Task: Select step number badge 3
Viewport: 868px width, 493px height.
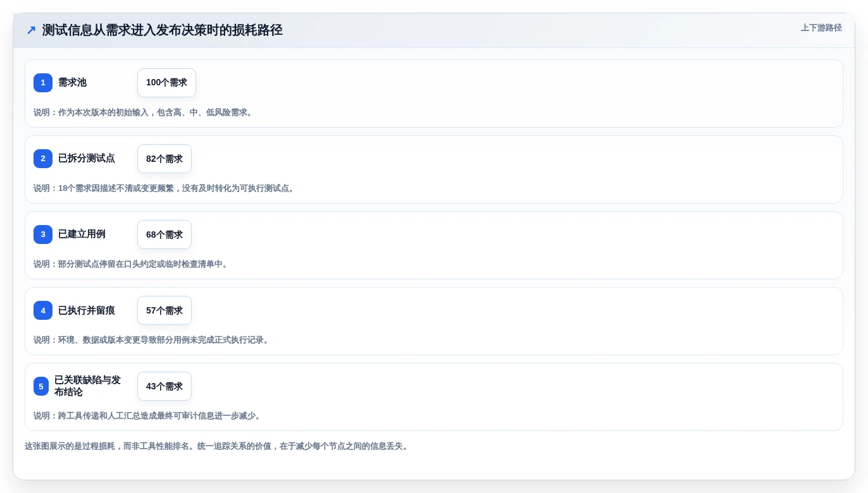Action: coord(43,234)
